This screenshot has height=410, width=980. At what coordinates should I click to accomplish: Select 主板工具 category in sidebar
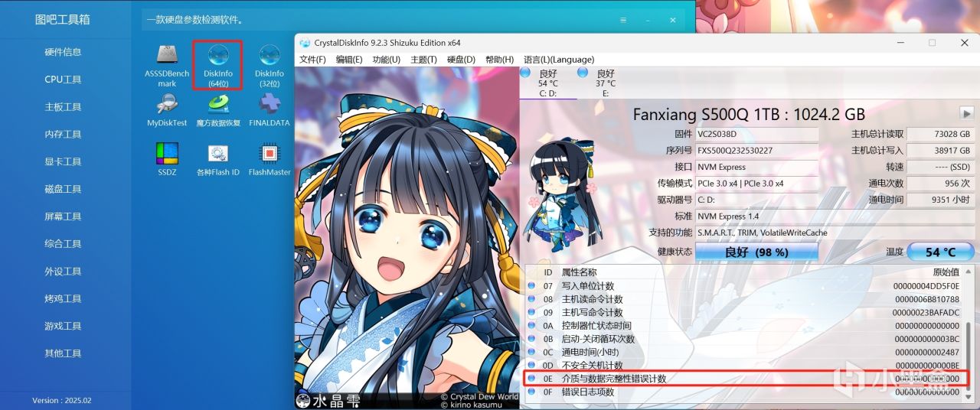pos(63,107)
